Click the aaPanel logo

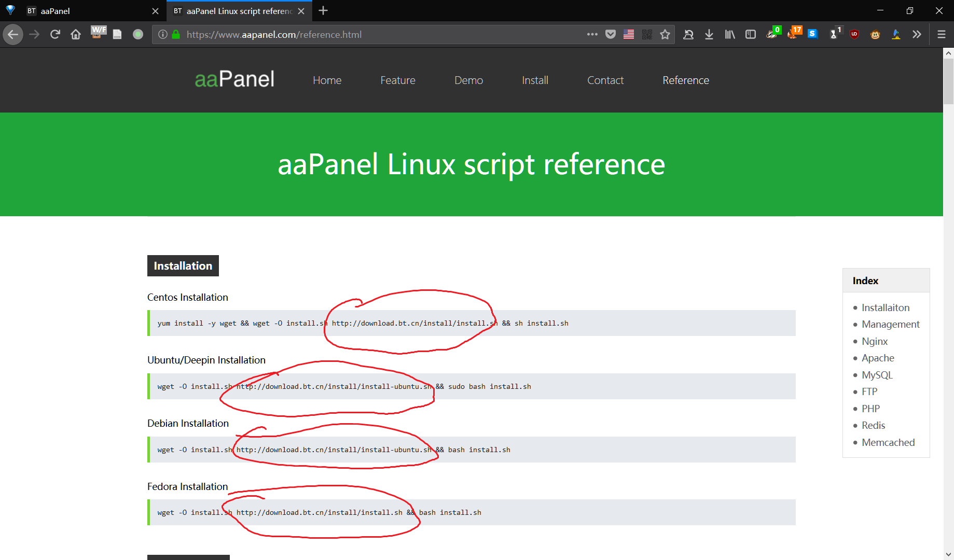point(234,79)
